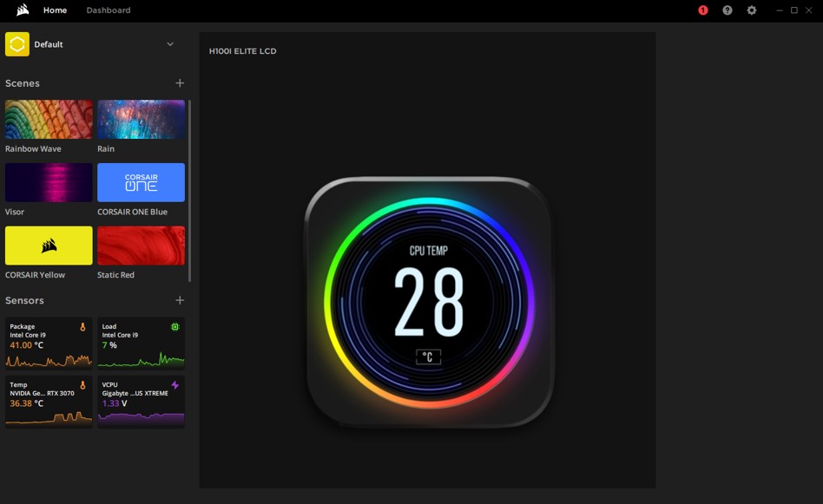The height and width of the screenshot is (504, 823).
Task: Open the Package Intel Core i9 sensor card
Action: [49, 344]
